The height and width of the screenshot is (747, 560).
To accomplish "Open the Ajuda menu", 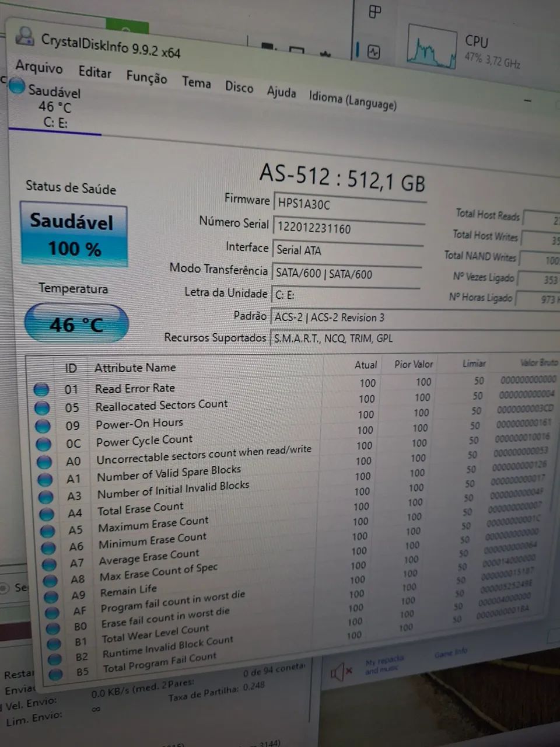I will coord(281,92).
